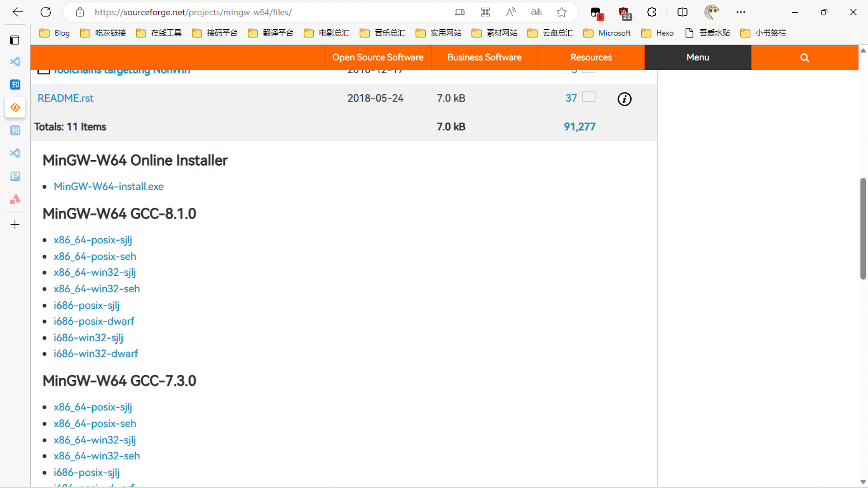
Task: Click the address bar URL field
Action: [x=267, y=12]
